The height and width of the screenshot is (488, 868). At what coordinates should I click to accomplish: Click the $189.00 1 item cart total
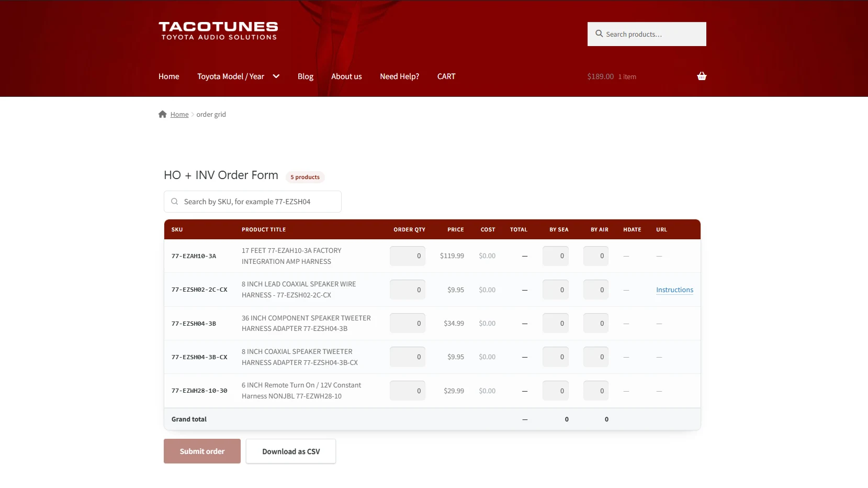(x=612, y=76)
